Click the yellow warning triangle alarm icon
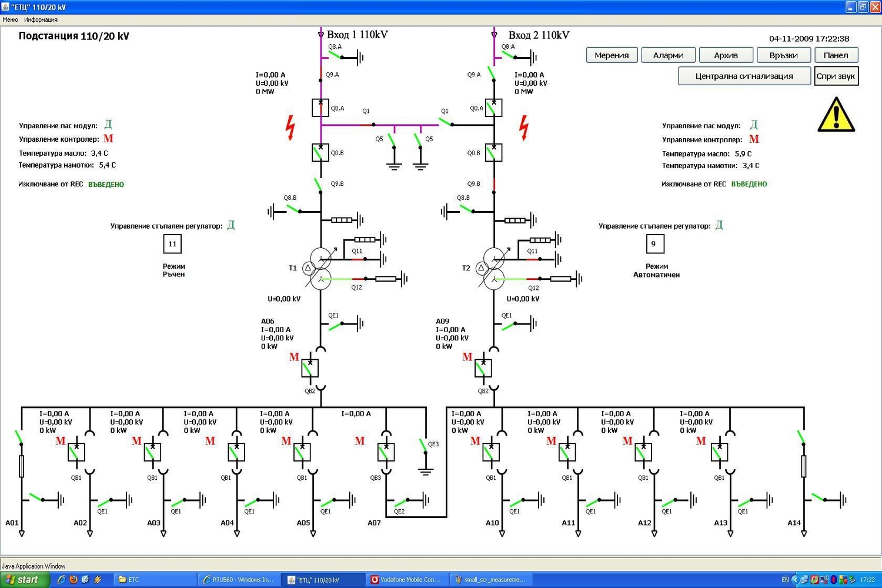This screenshot has height=588, width=882. tap(836, 115)
